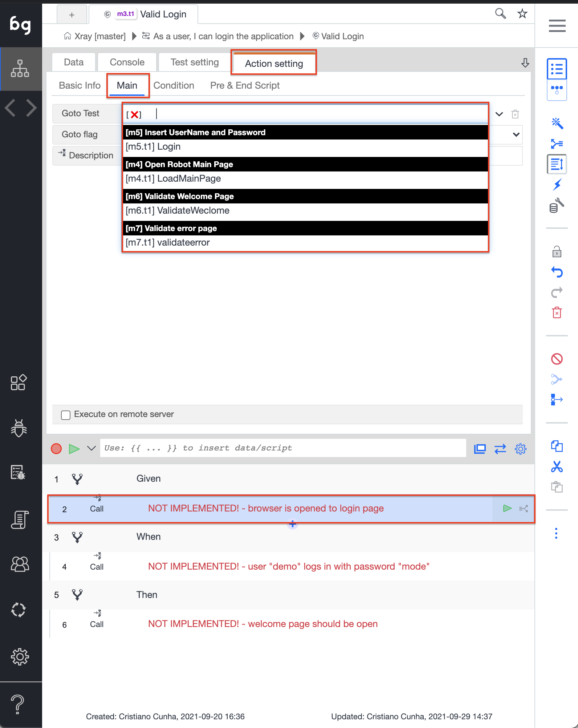Redo the last change
The height and width of the screenshot is (728, 578).
coord(557,292)
